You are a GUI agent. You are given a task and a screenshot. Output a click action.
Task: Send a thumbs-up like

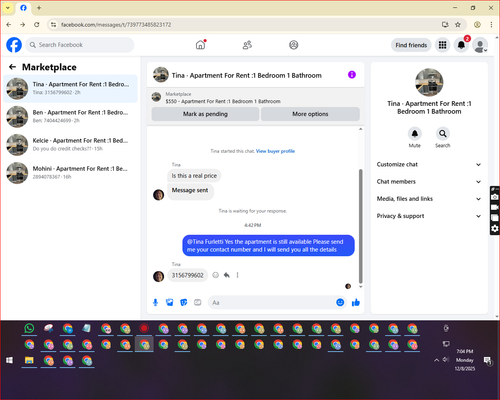356,302
